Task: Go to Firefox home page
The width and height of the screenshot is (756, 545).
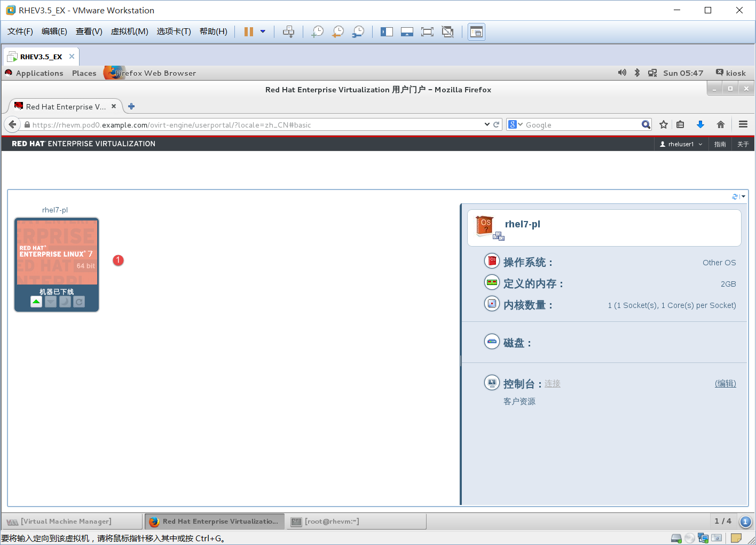Action: click(x=721, y=124)
